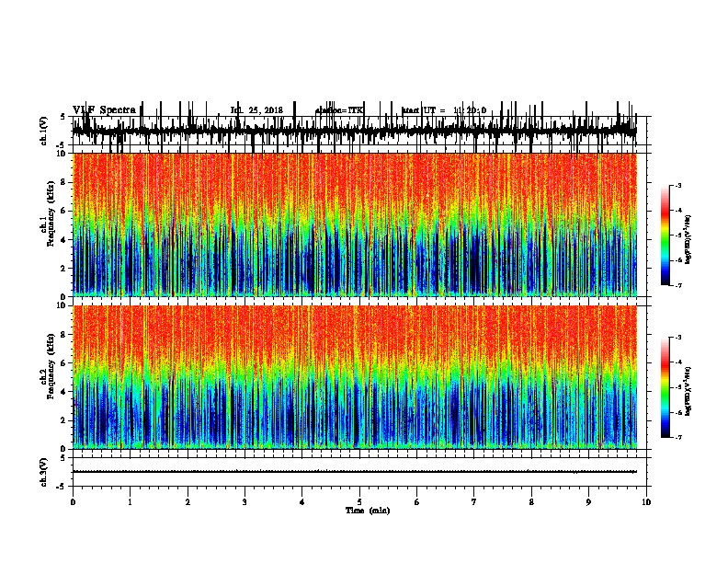Click the ch.2 spectrogram color bar
Screen dimensions: 728x563
665,387
